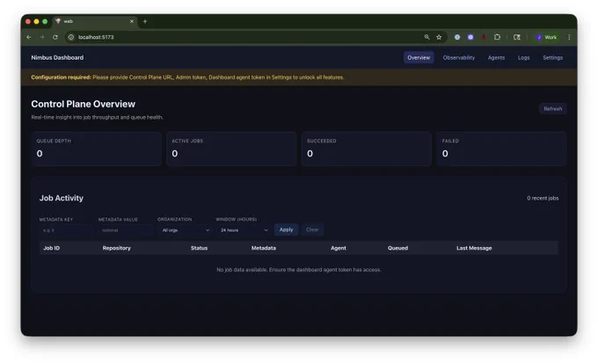Click the Failed card
Image resolution: width=598 pixels, height=364 pixels.
[x=501, y=149]
